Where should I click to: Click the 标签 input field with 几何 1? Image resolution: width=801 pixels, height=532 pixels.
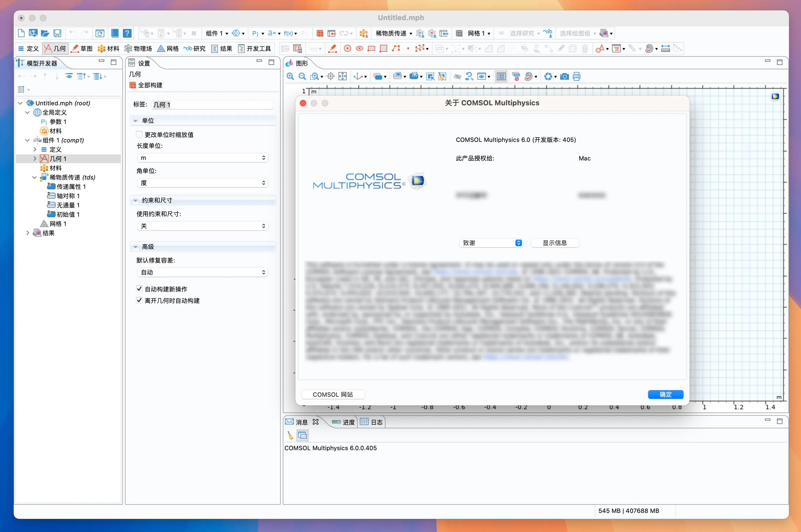pos(212,104)
